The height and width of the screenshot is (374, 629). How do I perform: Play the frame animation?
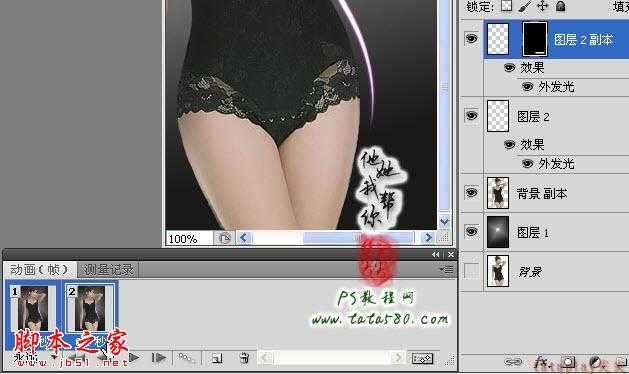click(x=134, y=357)
